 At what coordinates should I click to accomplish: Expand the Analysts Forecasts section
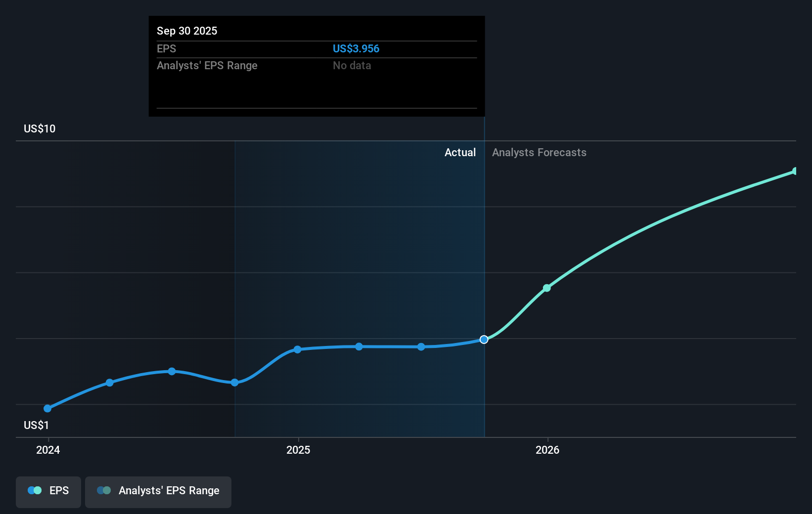(539, 153)
